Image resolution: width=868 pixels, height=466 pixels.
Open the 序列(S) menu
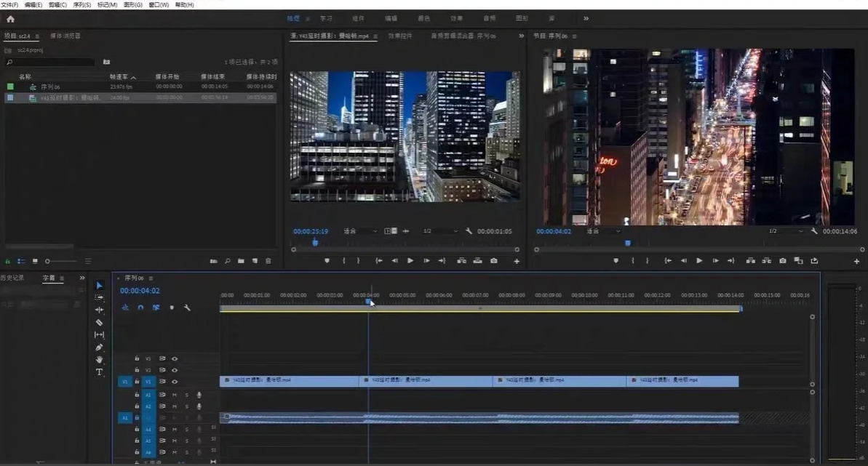click(82, 4)
